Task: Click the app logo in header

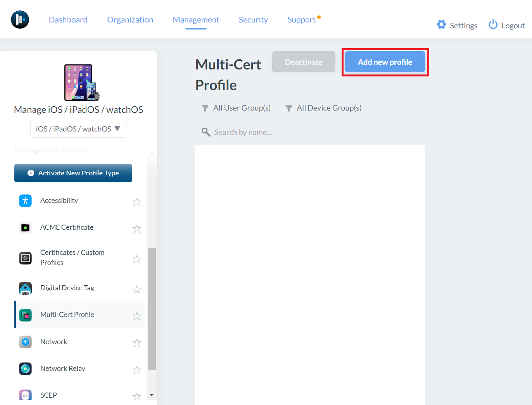Action: pyautogui.click(x=20, y=19)
